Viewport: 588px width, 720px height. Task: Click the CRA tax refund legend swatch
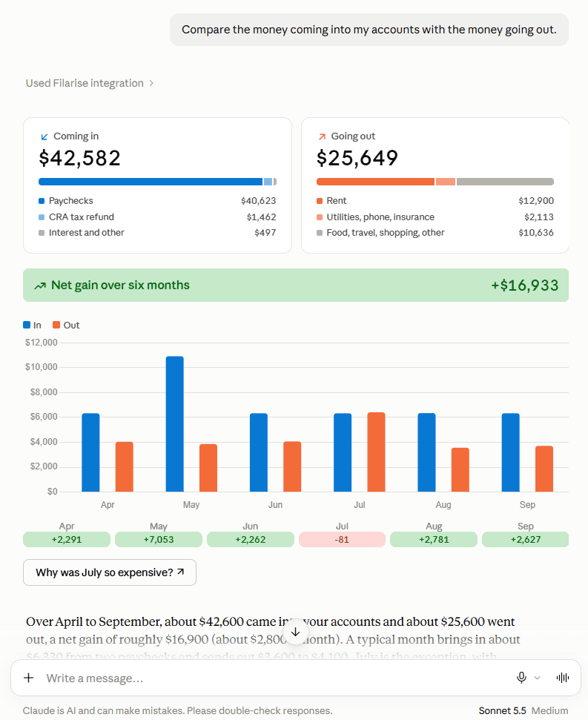point(42,217)
